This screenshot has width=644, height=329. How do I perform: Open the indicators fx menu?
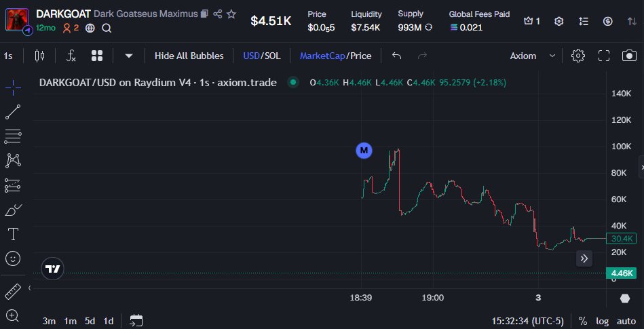(x=71, y=56)
